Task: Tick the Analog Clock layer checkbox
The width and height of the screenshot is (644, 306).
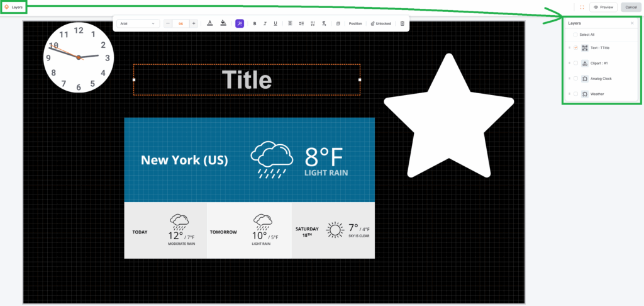Action: 575,79
